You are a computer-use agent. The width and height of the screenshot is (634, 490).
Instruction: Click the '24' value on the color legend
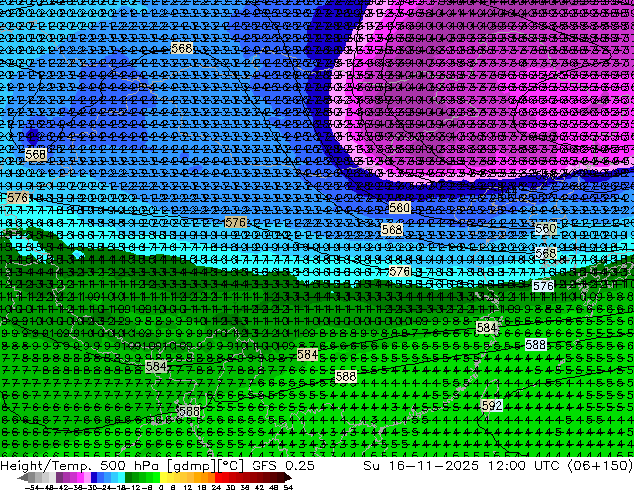[216, 487]
